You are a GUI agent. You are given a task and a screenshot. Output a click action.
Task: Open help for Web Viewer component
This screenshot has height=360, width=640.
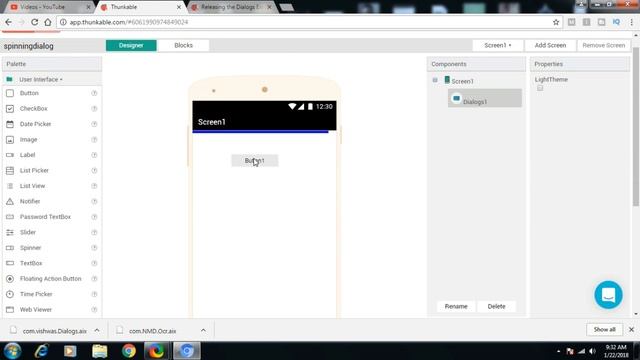[94, 310]
